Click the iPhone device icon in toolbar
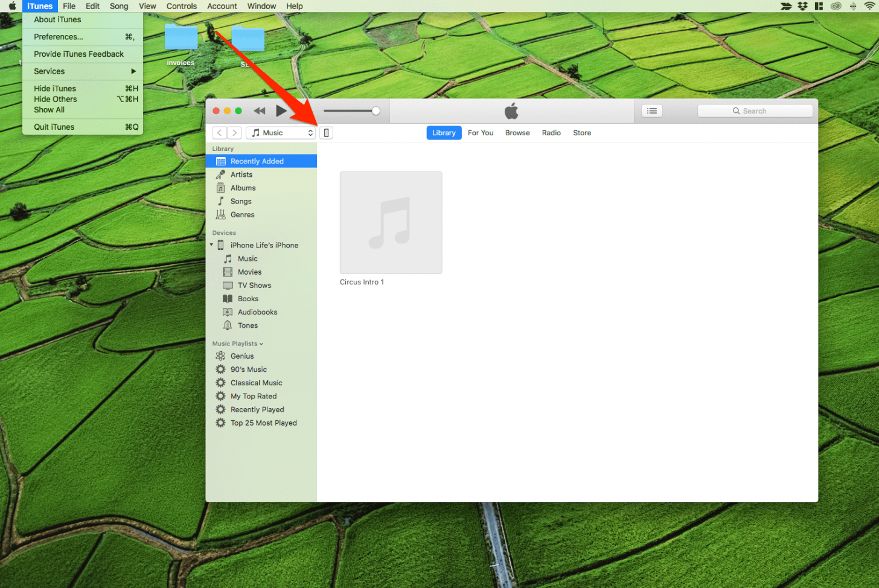Screen dimensions: 879x588 tap(326, 133)
